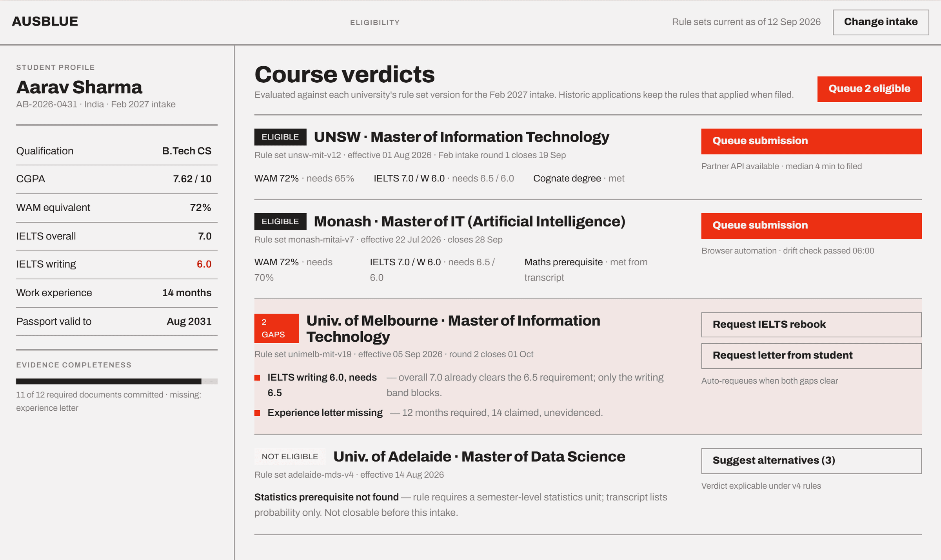Click the rule set unimelb-mit-v19 line

pyautogui.click(x=394, y=354)
